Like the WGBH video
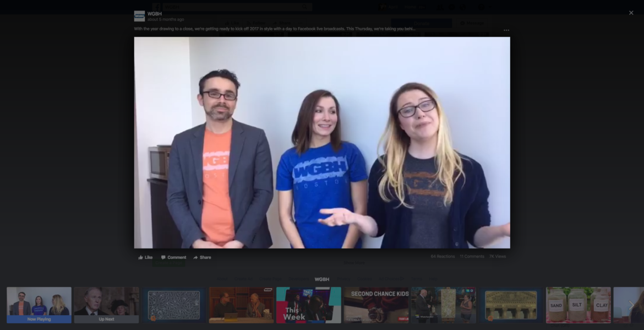 145,257
